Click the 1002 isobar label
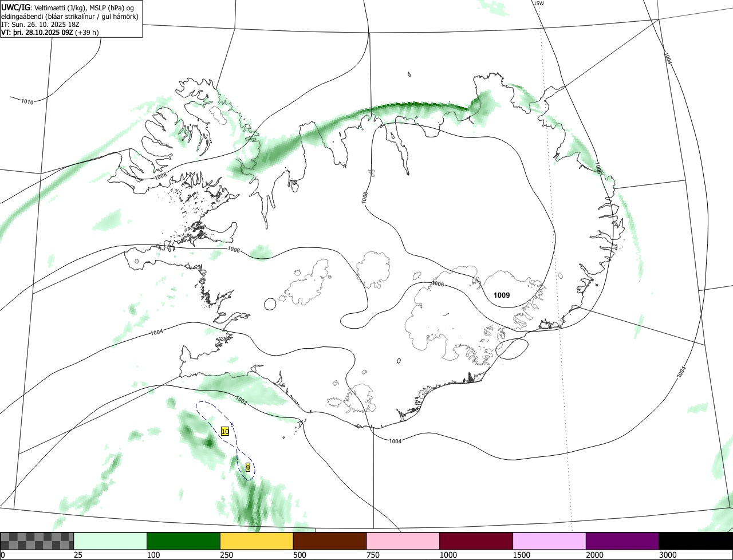The image size is (733, 560). [x=241, y=401]
